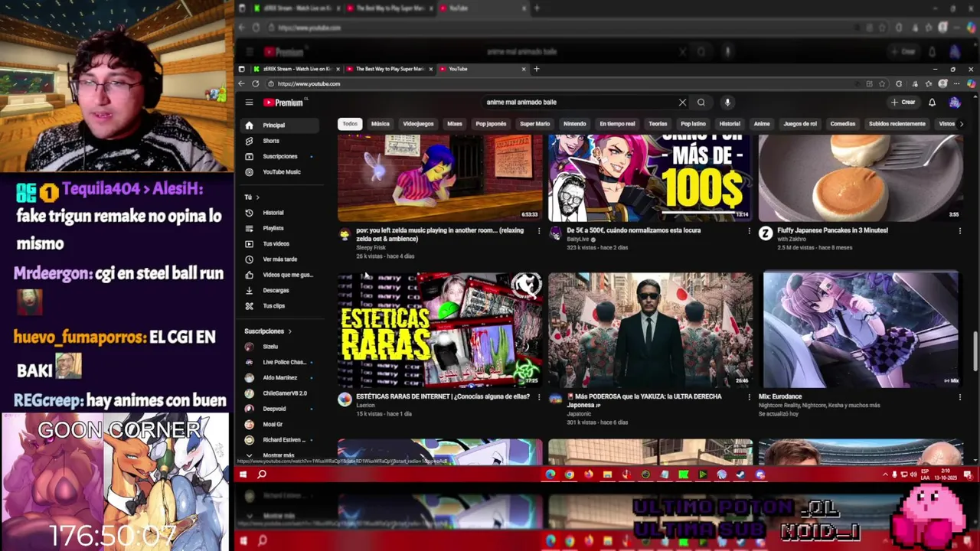The height and width of the screenshot is (551, 980).
Task: Start voice search with the microphone icon
Action: [x=727, y=102]
